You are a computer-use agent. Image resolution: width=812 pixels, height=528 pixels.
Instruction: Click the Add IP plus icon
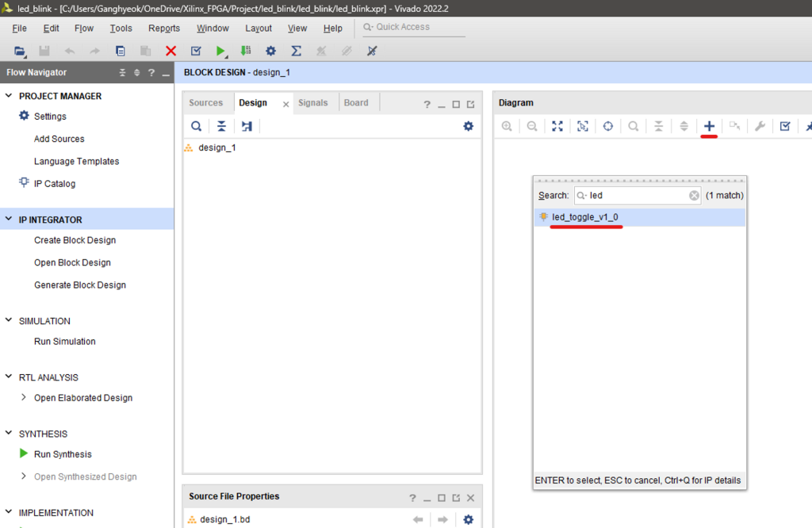click(709, 126)
